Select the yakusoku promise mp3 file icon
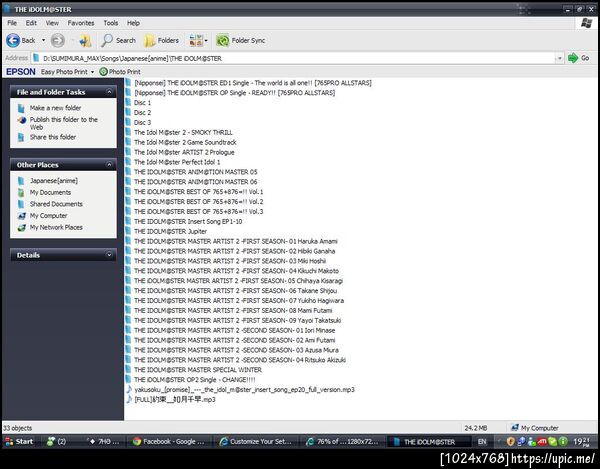 [x=129, y=389]
